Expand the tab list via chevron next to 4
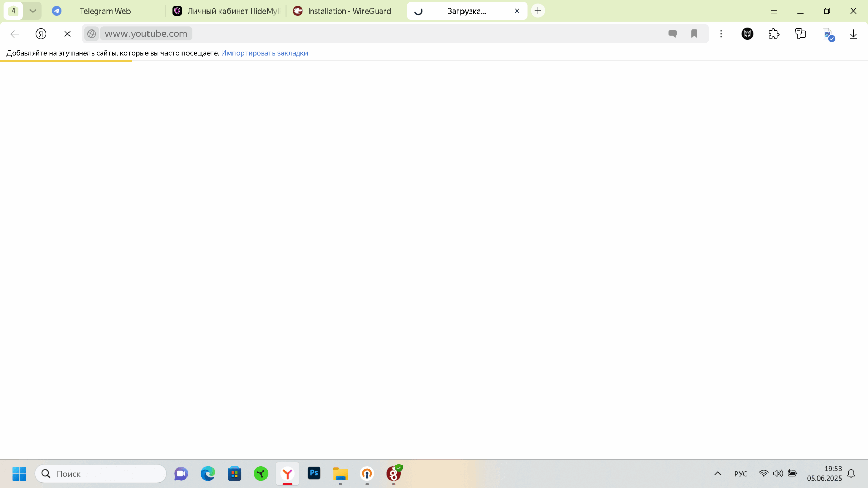The width and height of the screenshot is (868, 488). (x=33, y=11)
